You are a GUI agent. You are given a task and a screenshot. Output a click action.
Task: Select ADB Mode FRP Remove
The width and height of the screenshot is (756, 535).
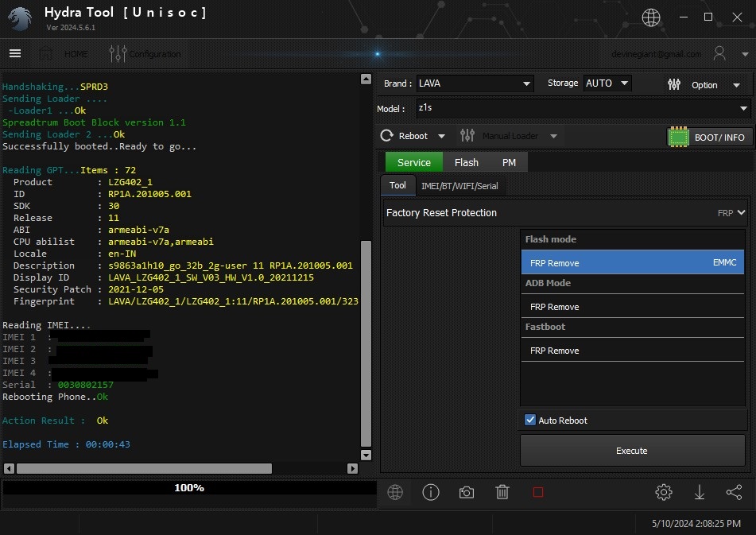tap(633, 307)
